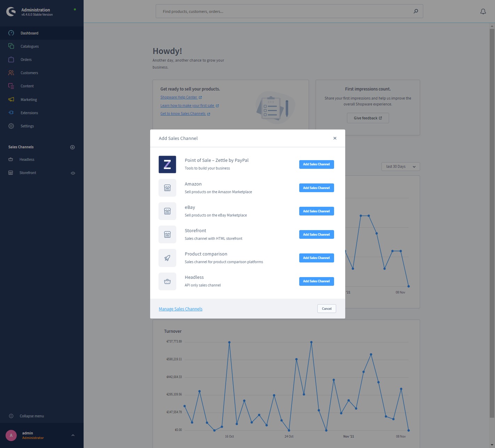Open the last 30 Days dropdown
Screen dimensions: 495x448
click(x=401, y=167)
